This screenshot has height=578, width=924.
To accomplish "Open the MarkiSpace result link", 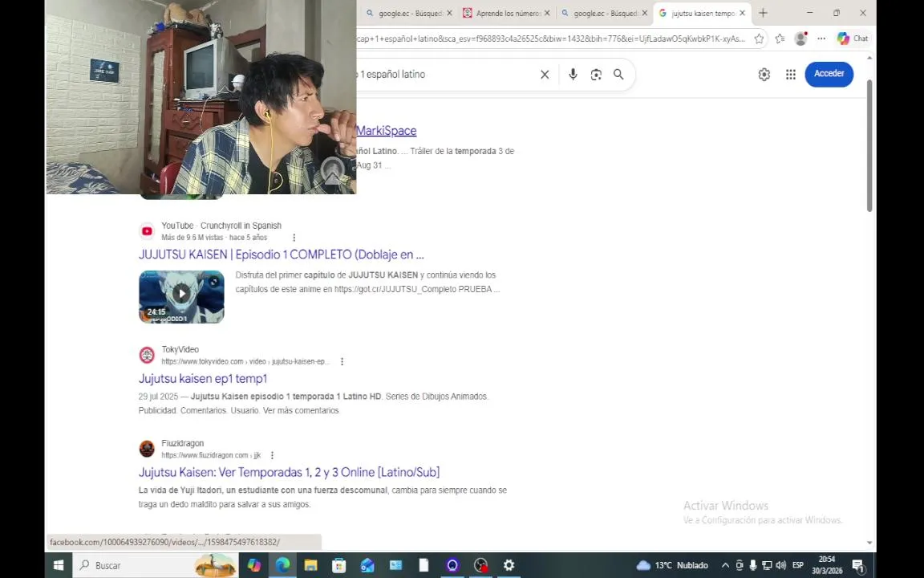I will [x=386, y=131].
